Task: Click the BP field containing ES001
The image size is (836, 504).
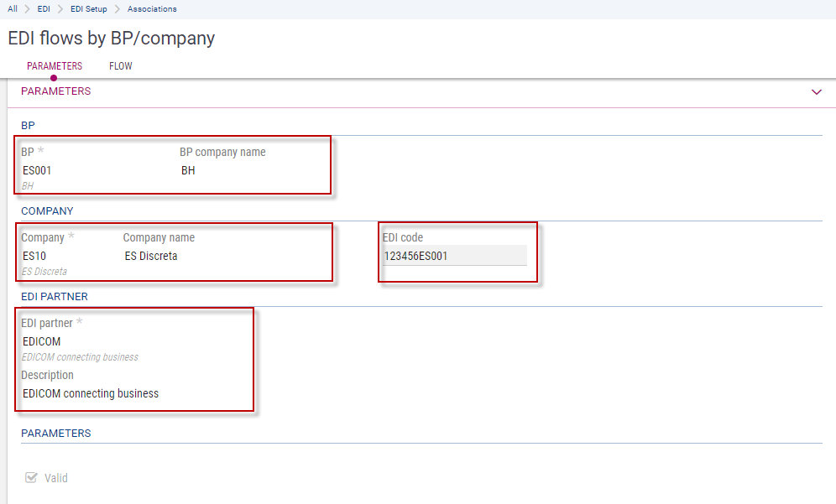Action: (84, 170)
